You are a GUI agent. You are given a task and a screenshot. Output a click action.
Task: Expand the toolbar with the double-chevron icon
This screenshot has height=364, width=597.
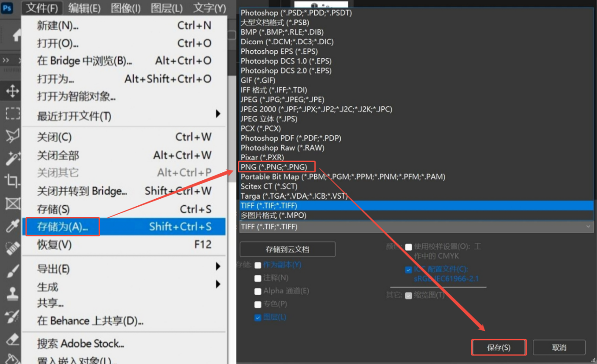[6, 60]
